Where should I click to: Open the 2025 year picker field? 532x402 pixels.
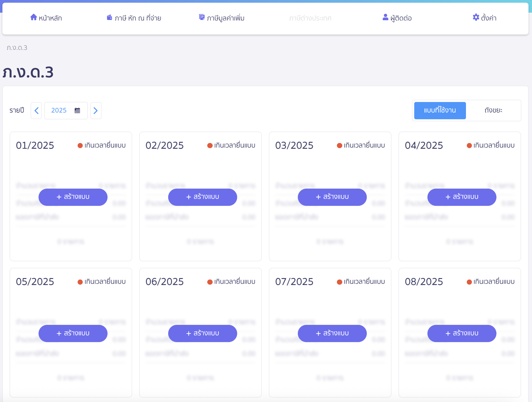pyautogui.click(x=59, y=110)
